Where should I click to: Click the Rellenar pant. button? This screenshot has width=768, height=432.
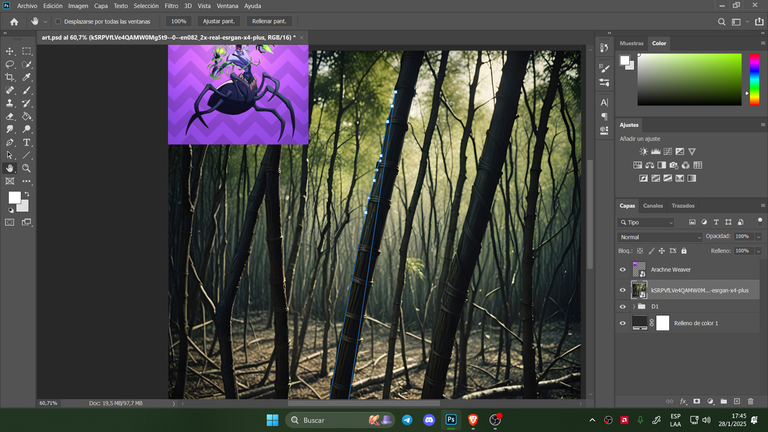click(269, 21)
